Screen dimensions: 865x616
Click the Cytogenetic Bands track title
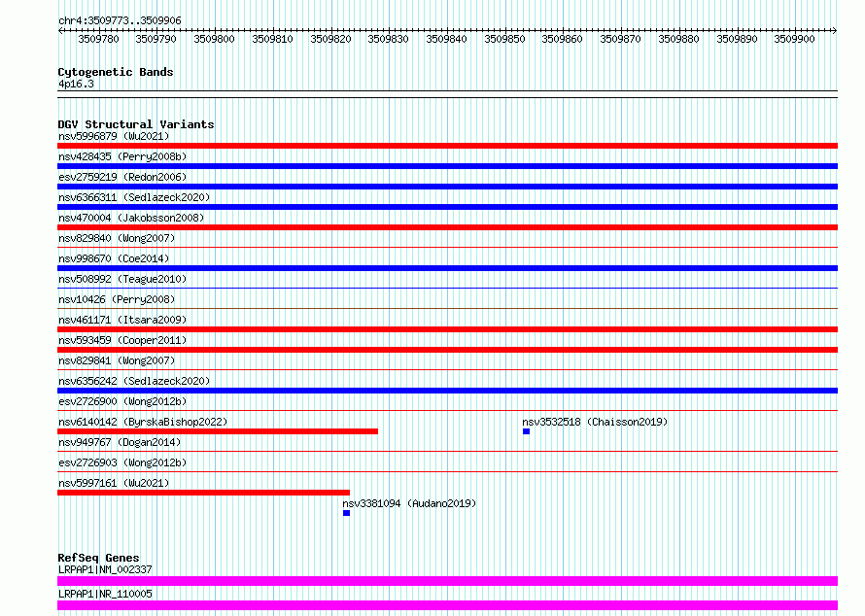(x=116, y=72)
